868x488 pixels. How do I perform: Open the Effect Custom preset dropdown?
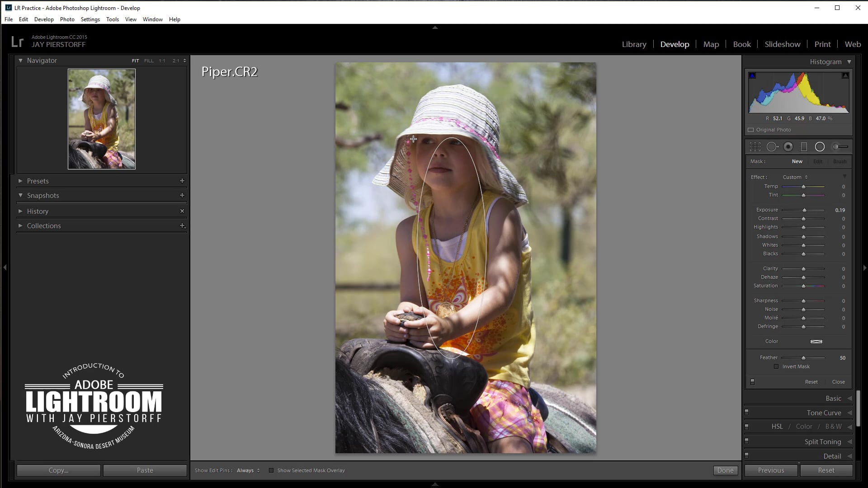(x=795, y=177)
